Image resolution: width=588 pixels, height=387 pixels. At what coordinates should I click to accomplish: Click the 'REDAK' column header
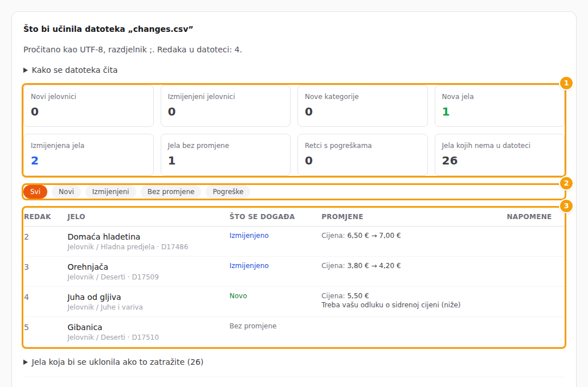[x=38, y=216]
